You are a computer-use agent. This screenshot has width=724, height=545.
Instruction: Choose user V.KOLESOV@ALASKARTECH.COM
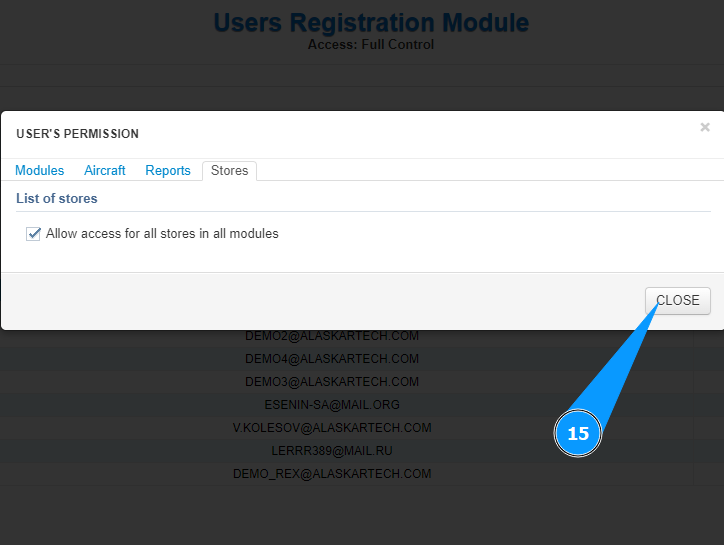click(332, 428)
